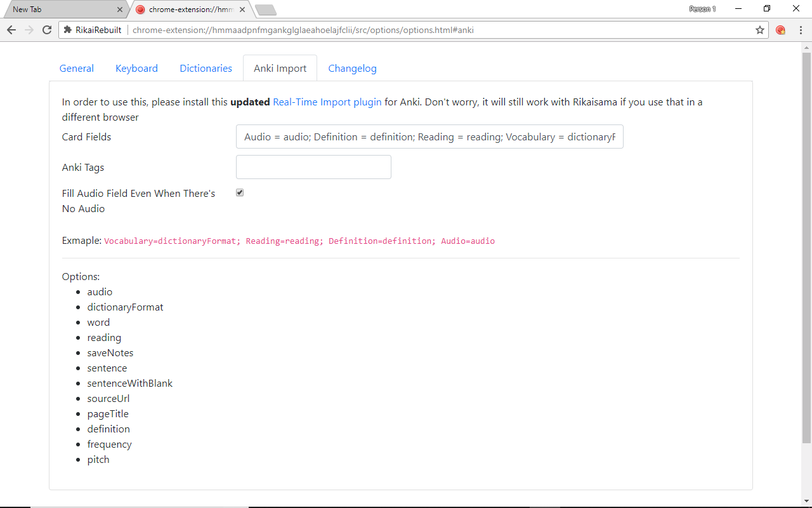The width and height of the screenshot is (812, 508).
Task: Click the 'dictionaryFormat' option text
Action: (x=125, y=307)
